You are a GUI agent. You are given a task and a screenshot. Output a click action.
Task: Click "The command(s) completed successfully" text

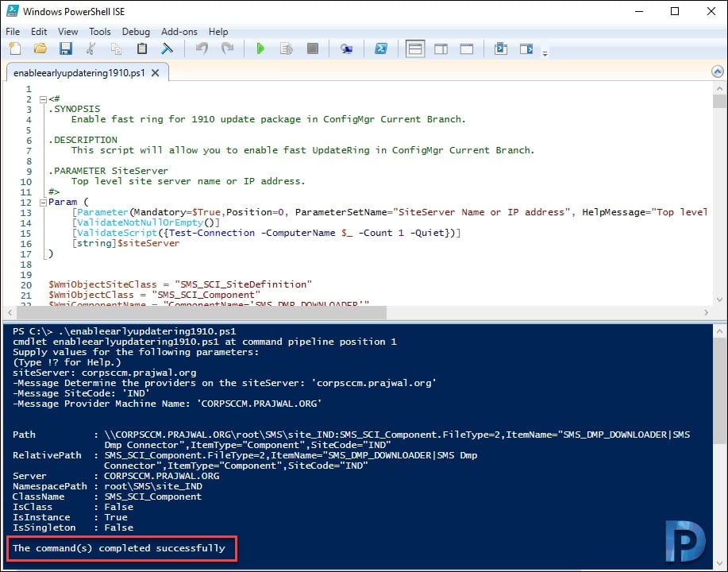(x=119, y=548)
